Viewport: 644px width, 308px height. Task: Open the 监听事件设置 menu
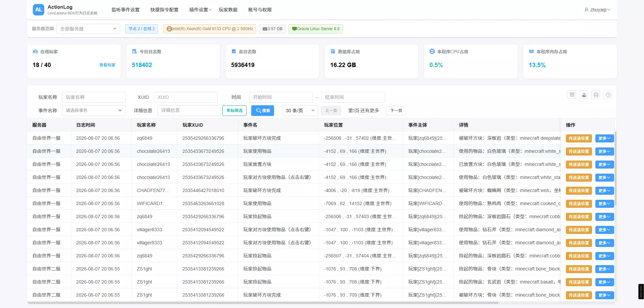coord(125,10)
